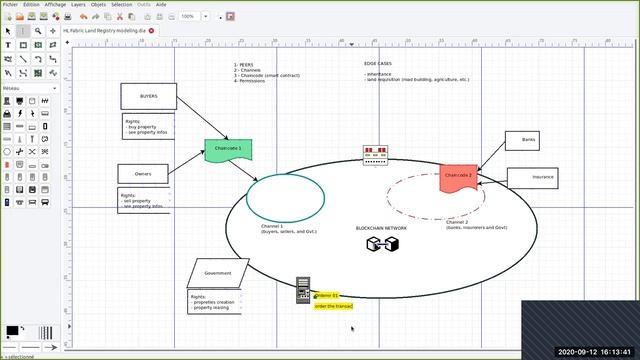Select the straight Line tool
The image size is (640, 360).
coord(23,59)
